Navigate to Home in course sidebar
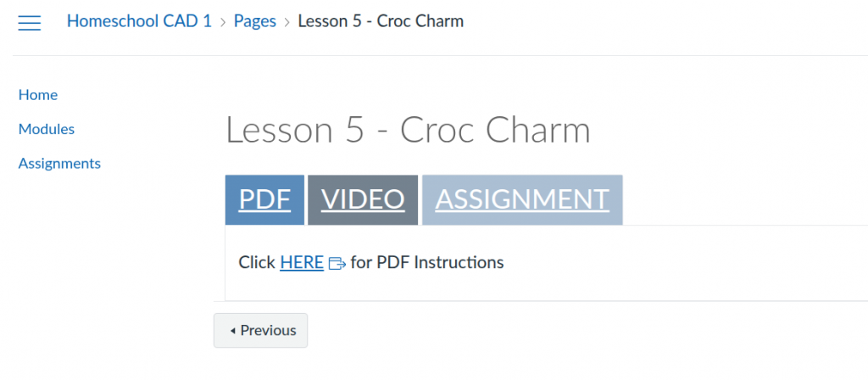The image size is (868, 380). (38, 95)
